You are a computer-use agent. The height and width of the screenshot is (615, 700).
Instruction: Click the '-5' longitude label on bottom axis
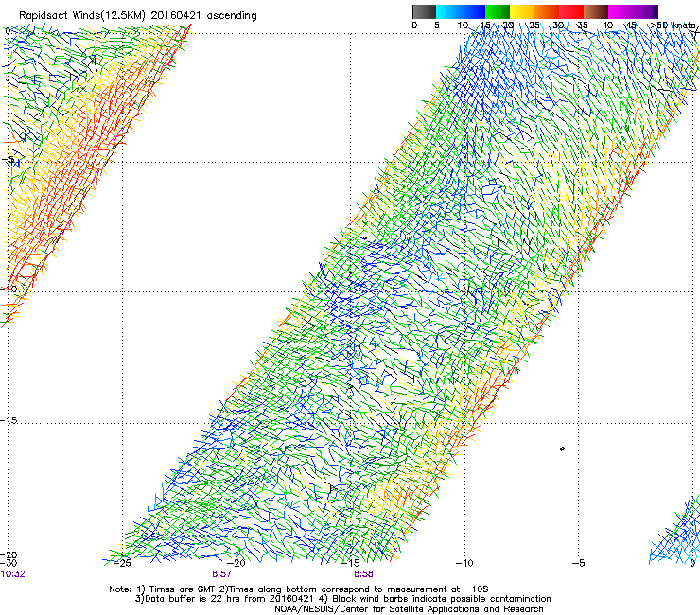pyautogui.click(x=578, y=563)
